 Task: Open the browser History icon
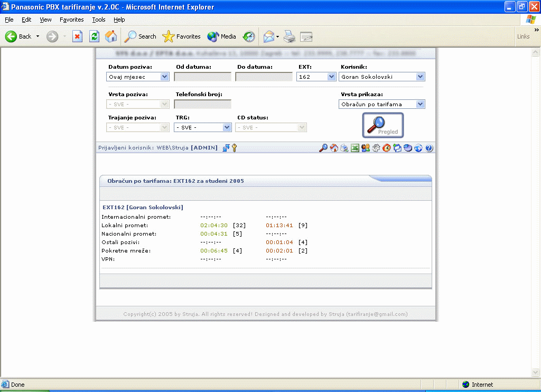click(x=249, y=36)
